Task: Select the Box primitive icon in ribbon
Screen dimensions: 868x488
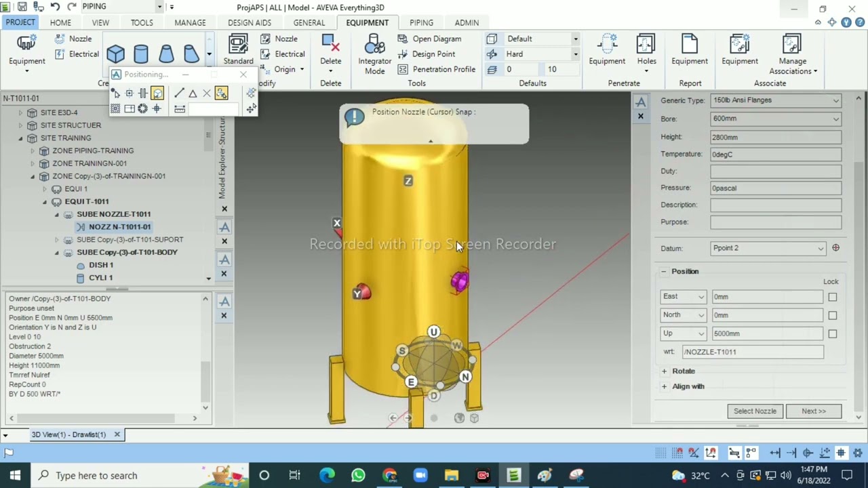Action: pos(115,54)
